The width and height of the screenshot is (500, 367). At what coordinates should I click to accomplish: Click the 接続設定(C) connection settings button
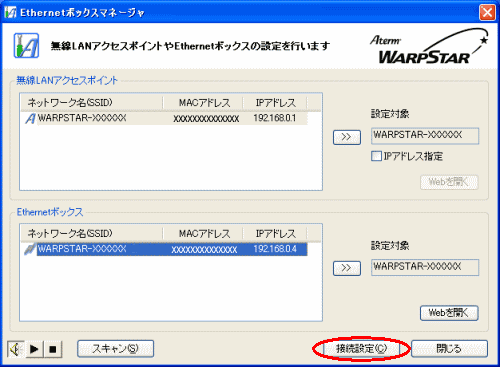[362, 349]
